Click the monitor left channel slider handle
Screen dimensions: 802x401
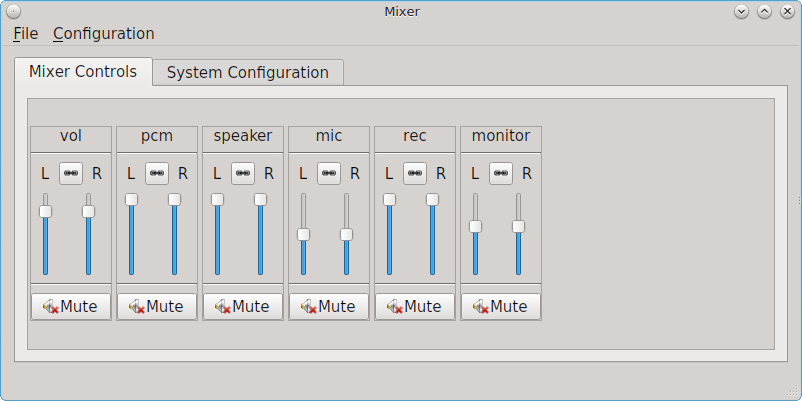click(475, 227)
